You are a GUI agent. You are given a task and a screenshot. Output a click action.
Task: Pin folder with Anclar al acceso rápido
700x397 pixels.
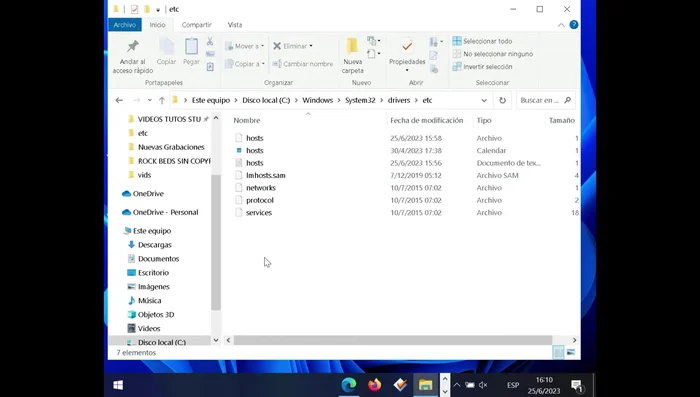click(133, 56)
